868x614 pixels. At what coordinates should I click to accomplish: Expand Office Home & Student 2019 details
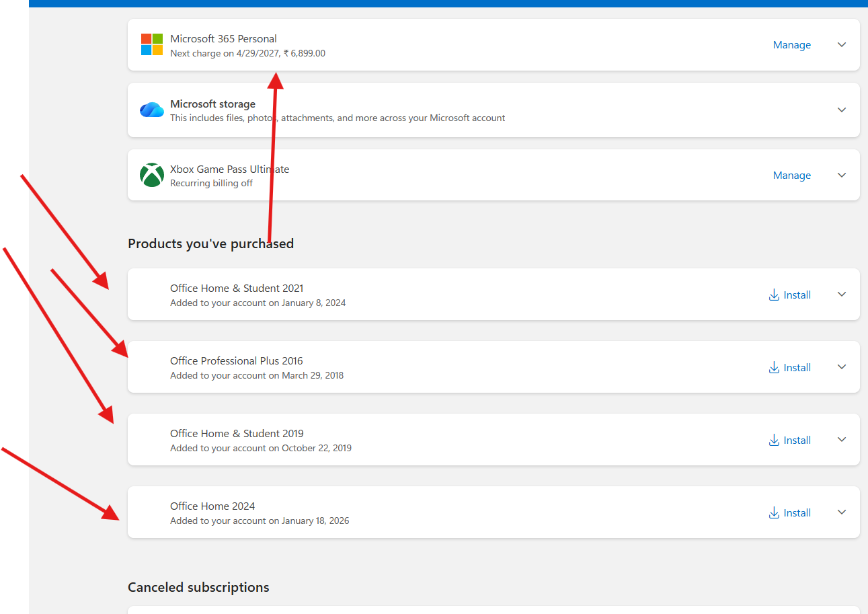pos(842,439)
